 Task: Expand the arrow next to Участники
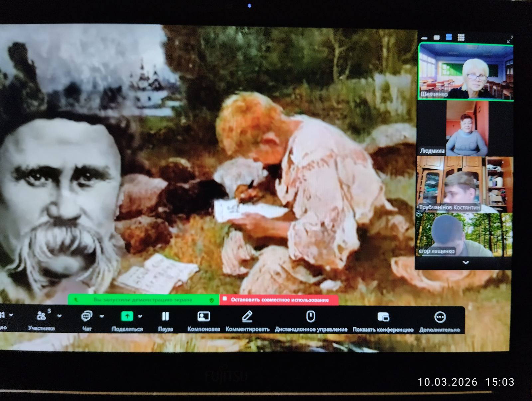pos(59,315)
